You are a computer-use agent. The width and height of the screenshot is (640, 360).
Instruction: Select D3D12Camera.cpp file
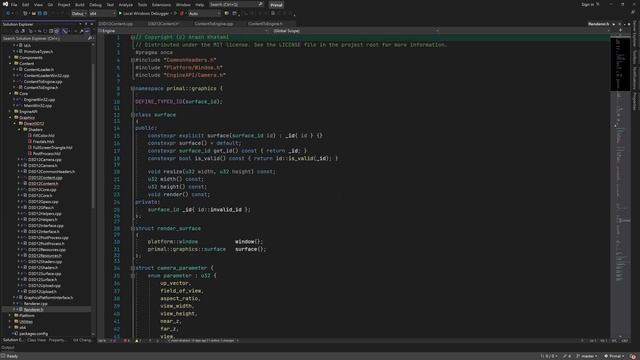point(45,160)
